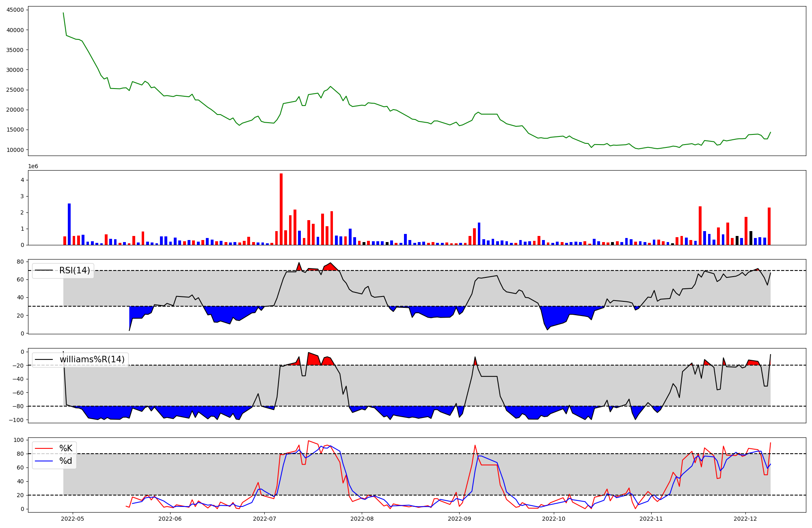
Task: Click the 45000 price axis tick label
Action: 15,10
